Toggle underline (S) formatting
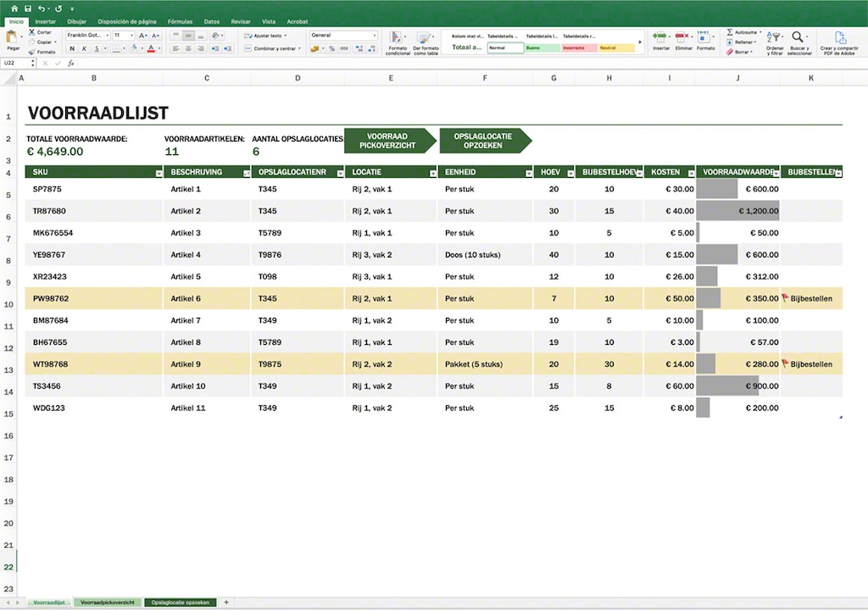Viewport: 868px width, 610px height. tap(97, 48)
